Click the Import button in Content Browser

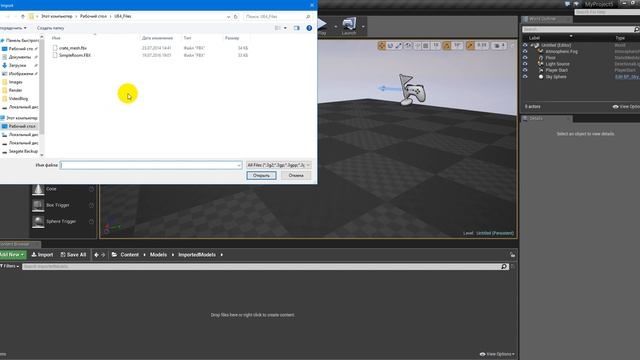coord(42,255)
